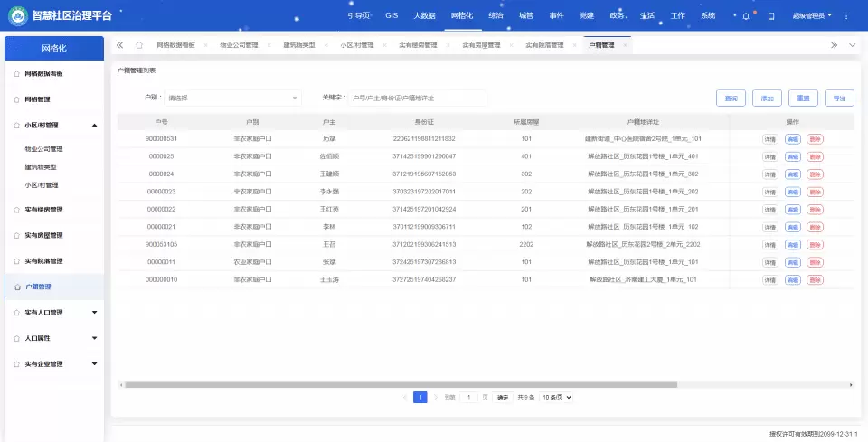Click the notification bell icon

tap(745, 15)
